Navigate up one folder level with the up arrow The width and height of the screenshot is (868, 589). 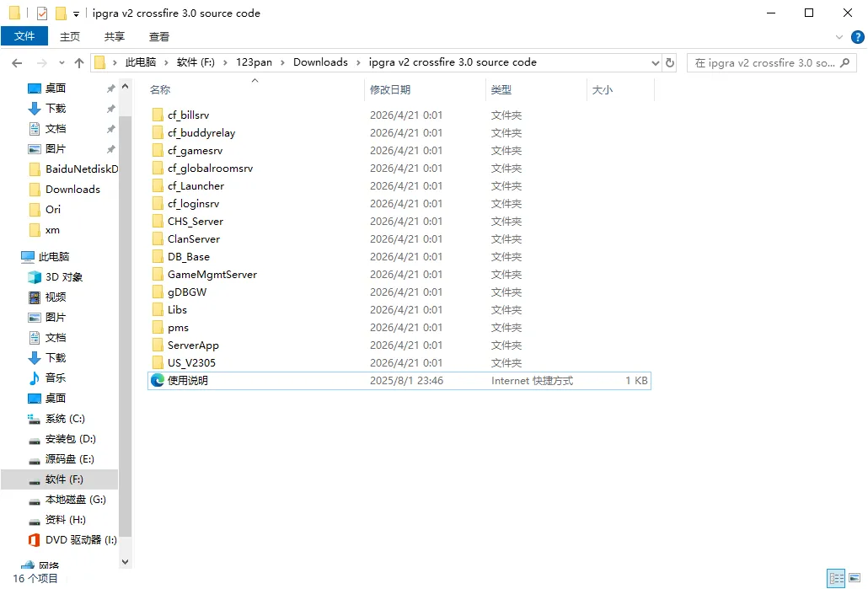coord(78,62)
